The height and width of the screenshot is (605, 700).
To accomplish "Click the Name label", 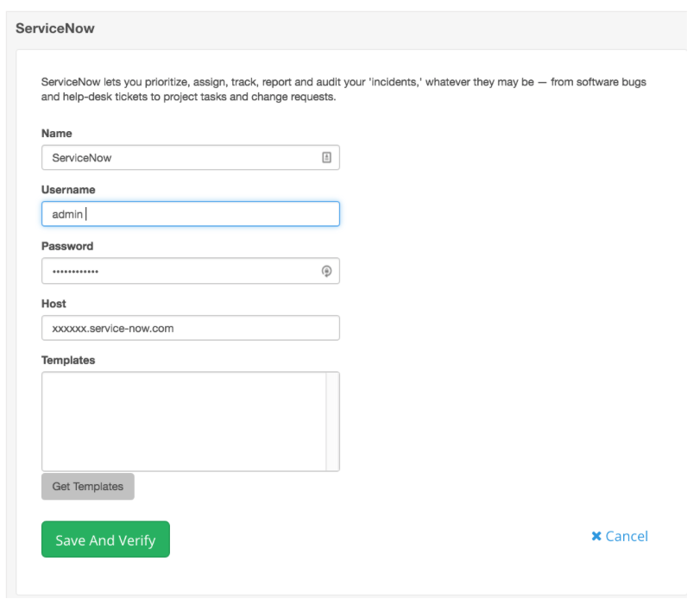I will click(x=57, y=134).
